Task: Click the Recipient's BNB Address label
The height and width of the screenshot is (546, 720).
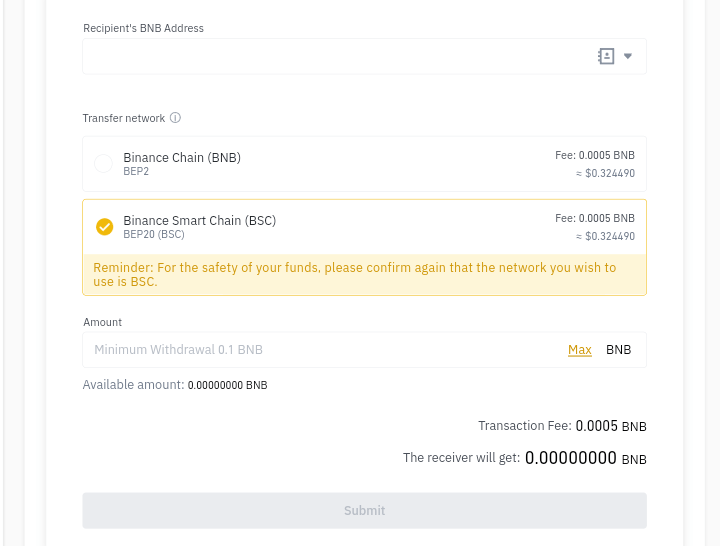Action: [143, 28]
